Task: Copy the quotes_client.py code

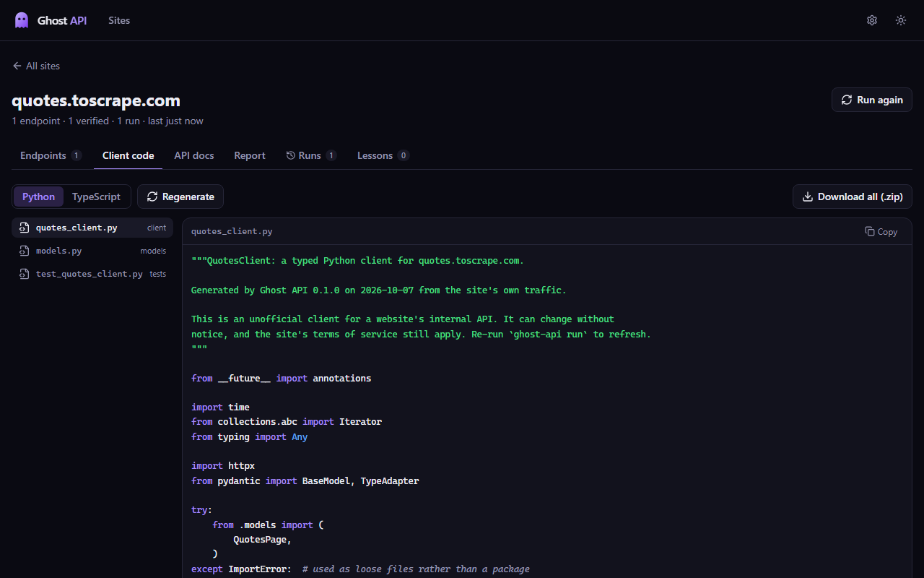Action: coord(881,231)
